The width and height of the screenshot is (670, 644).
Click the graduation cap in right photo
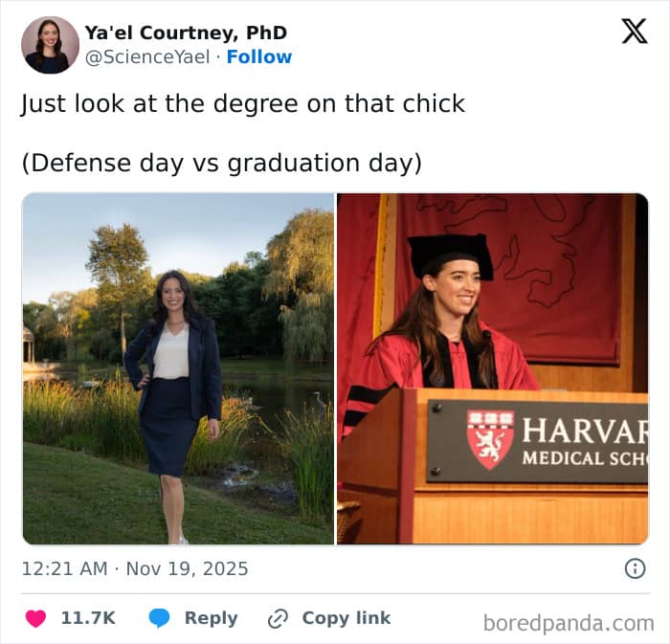449,253
